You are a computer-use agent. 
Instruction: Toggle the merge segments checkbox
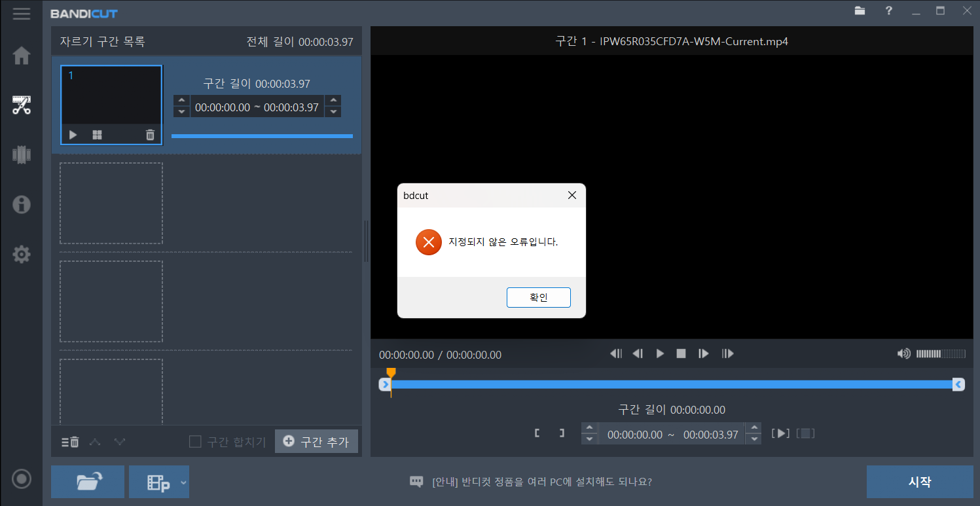(x=195, y=442)
